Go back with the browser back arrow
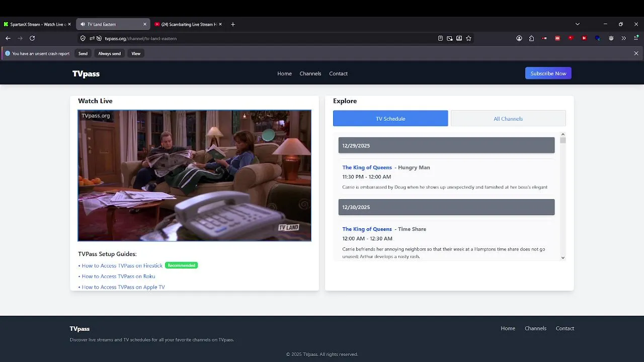The image size is (644, 362). [x=8, y=38]
